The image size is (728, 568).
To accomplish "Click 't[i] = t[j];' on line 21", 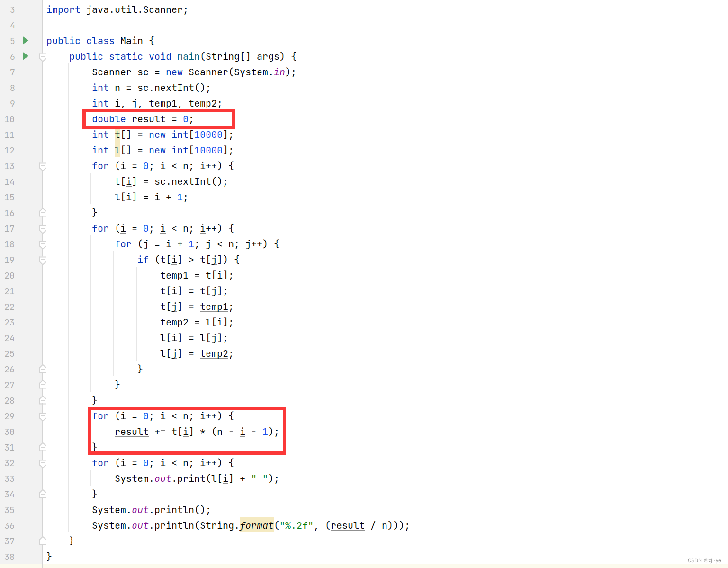I will point(194,291).
